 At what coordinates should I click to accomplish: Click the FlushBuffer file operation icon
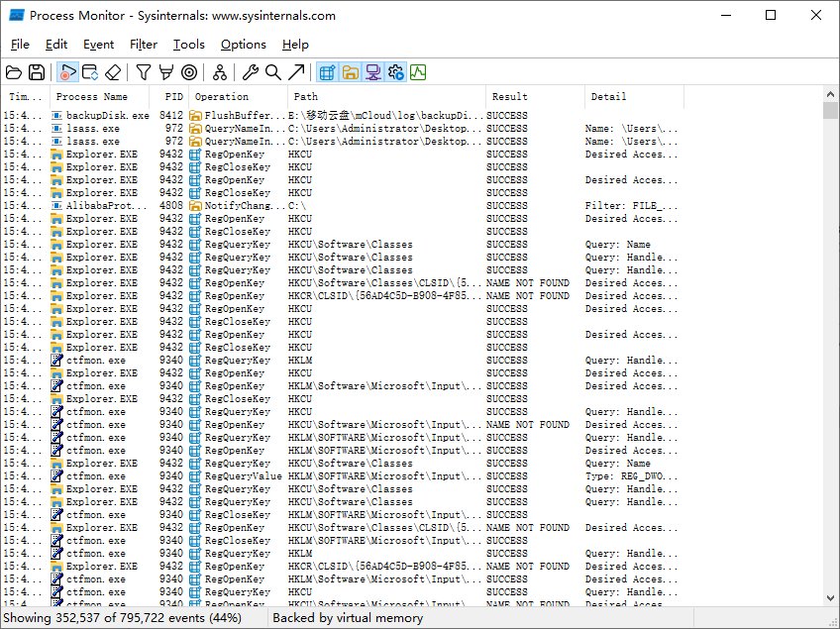click(x=195, y=115)
